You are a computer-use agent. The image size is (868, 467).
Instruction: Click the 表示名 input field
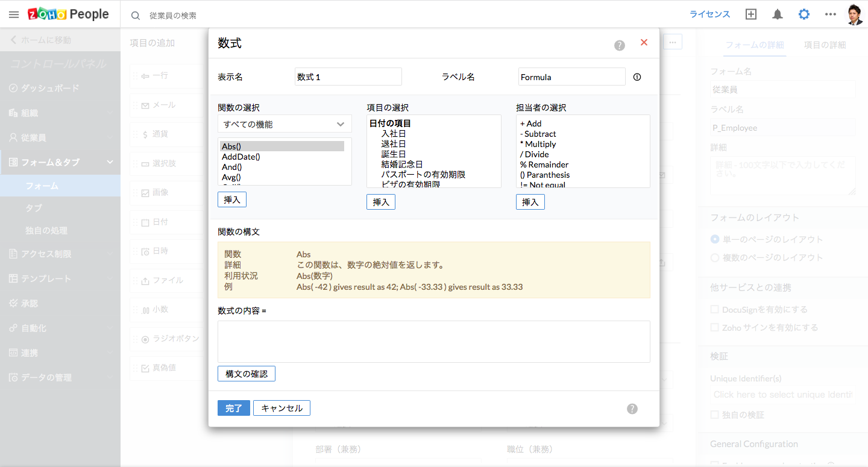pyautogui.click(x=348, y=77)
